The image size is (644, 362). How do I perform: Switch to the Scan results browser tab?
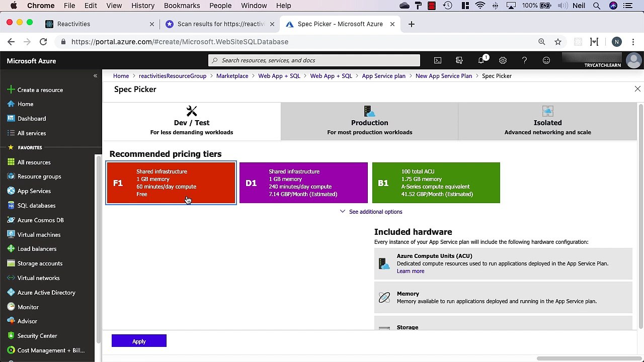point(219,24)
